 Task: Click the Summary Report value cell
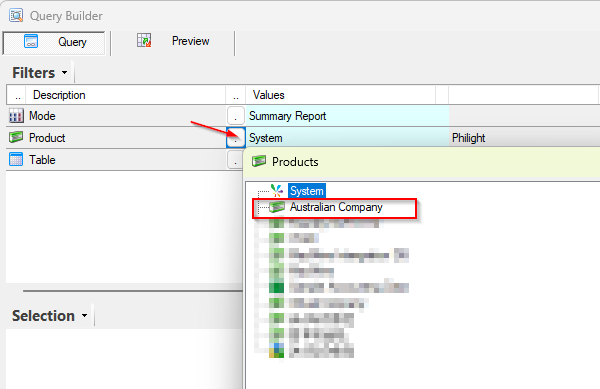click(347, 116)
